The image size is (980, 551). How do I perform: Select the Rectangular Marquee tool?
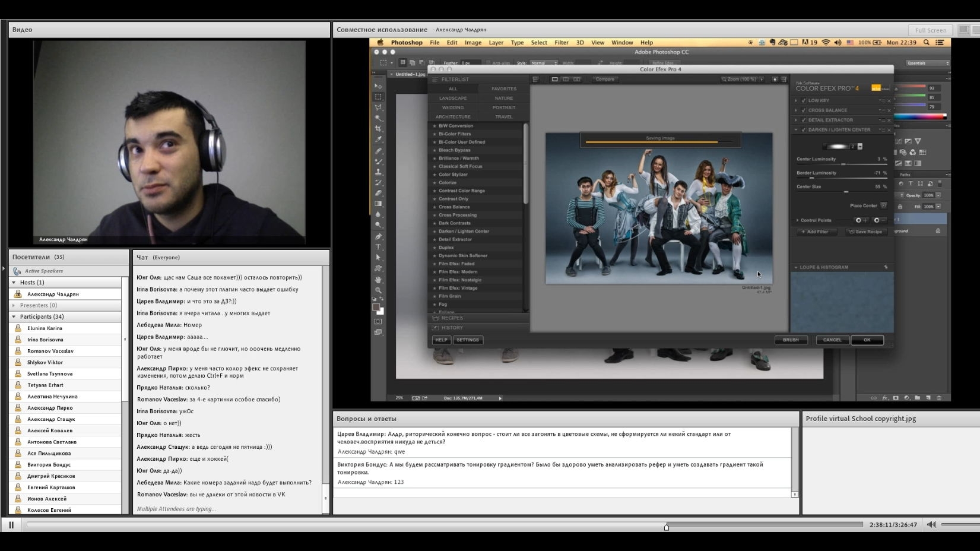[378, 97]
